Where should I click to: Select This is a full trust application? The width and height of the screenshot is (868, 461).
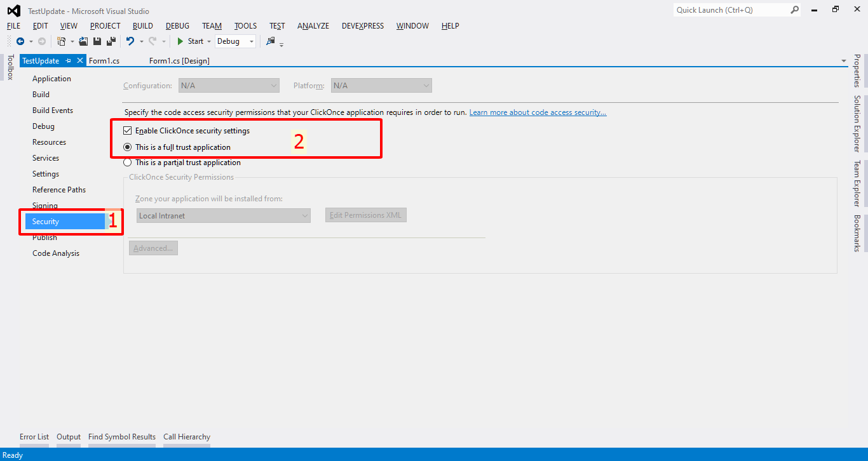[x=127, y=147]
